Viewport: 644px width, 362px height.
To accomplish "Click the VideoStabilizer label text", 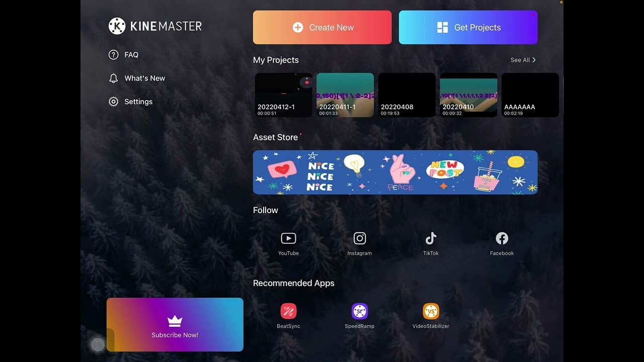I will point(431,326).
